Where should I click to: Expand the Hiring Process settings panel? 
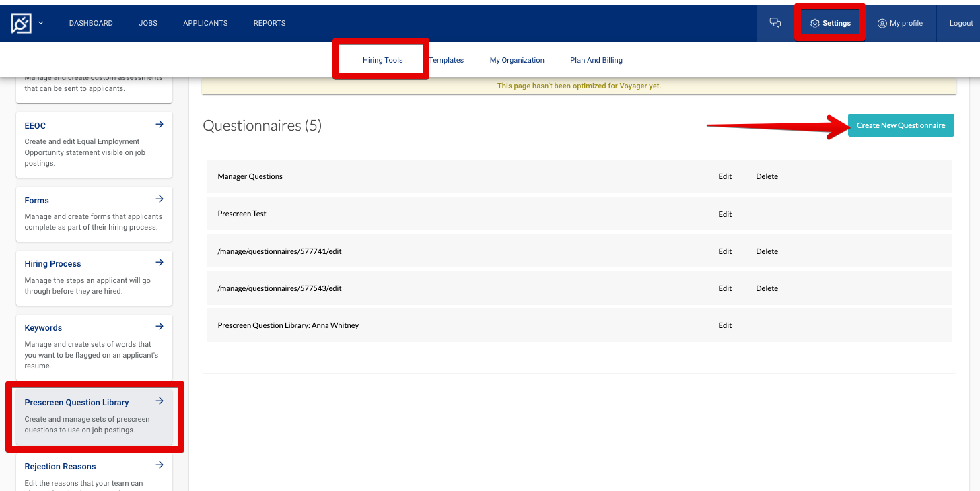[53, 263]
